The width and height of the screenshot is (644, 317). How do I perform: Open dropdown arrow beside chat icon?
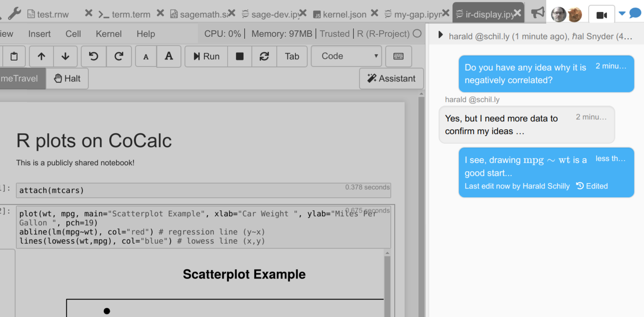622,13
